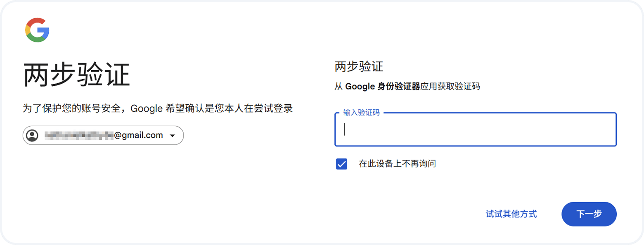Image resolution: width=644 pixels, height=245 pixels.
Task: Select the pixelated gmail account entry
Action: pyautogui.click(x=103, y=135)
